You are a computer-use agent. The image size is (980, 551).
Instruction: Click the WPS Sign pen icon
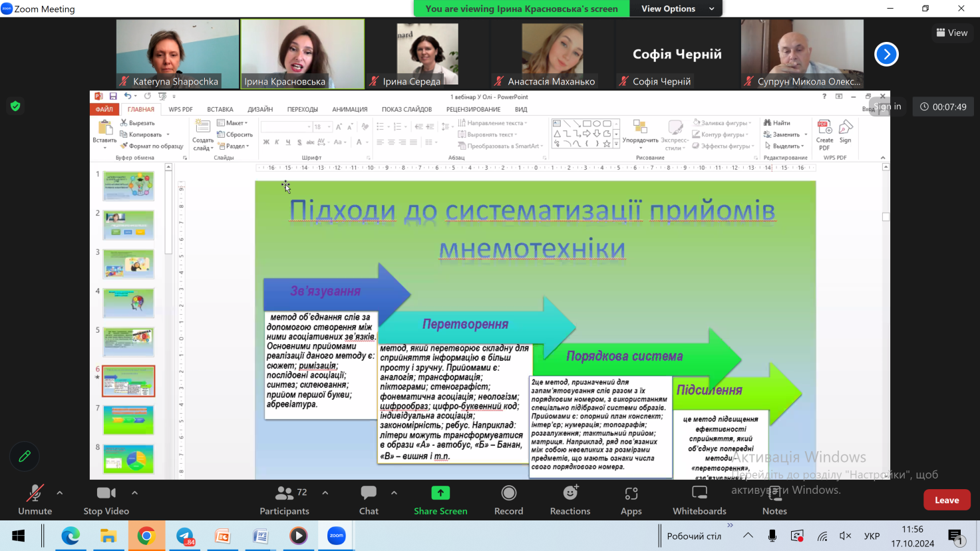pyautogui.click(x=846, y=132)
